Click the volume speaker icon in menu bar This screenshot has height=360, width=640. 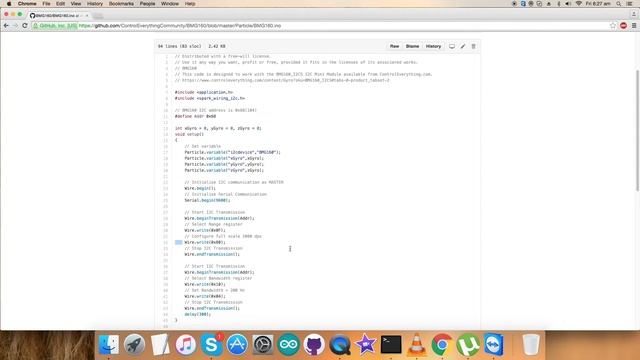click(568, 4)
